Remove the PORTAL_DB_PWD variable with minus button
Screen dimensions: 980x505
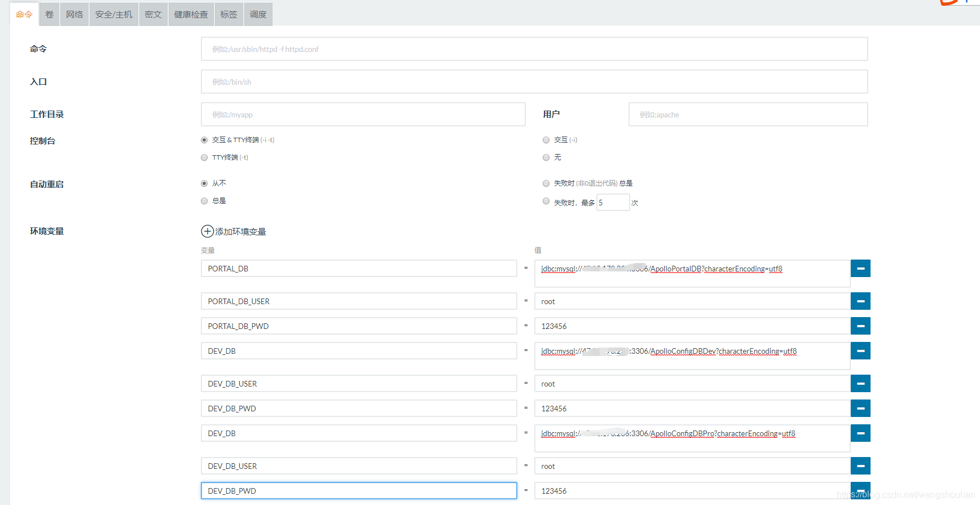coord(860,326)
